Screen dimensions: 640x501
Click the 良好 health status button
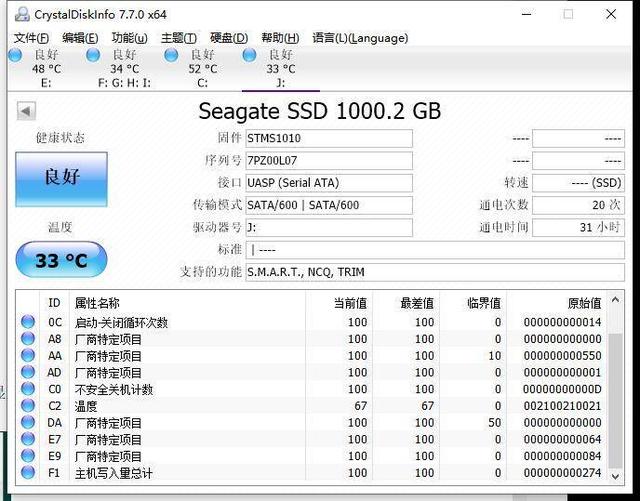tap(61, 179)
